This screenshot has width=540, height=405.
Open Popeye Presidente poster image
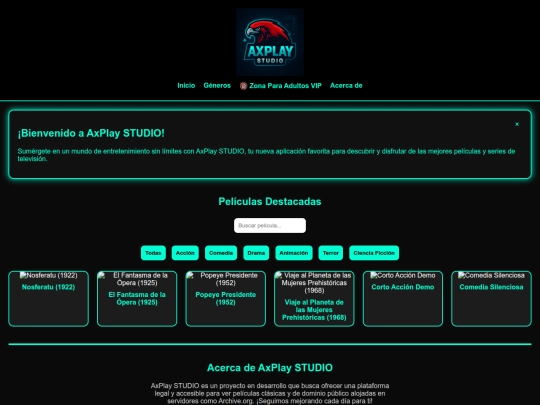click(x=226, y=279)
